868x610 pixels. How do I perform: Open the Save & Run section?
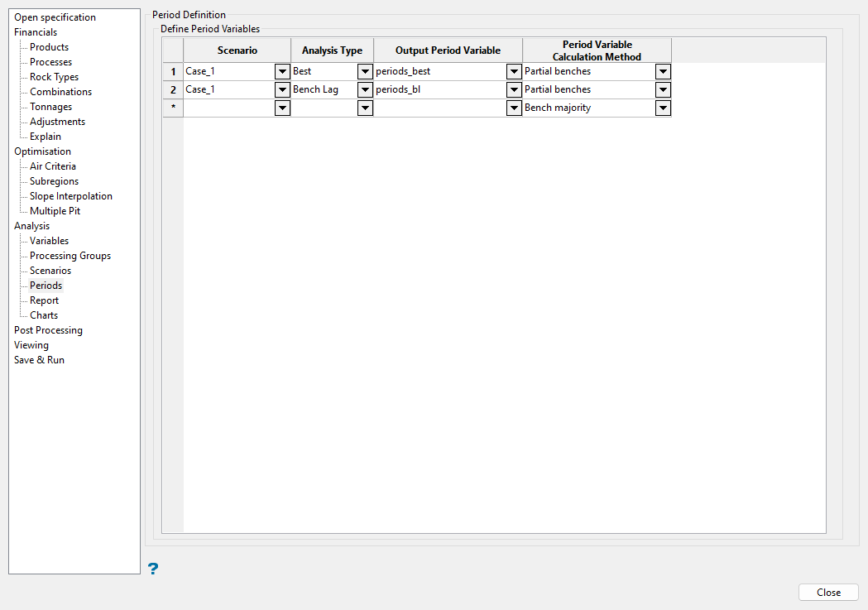pyautogui.click(x=39, y=360)
